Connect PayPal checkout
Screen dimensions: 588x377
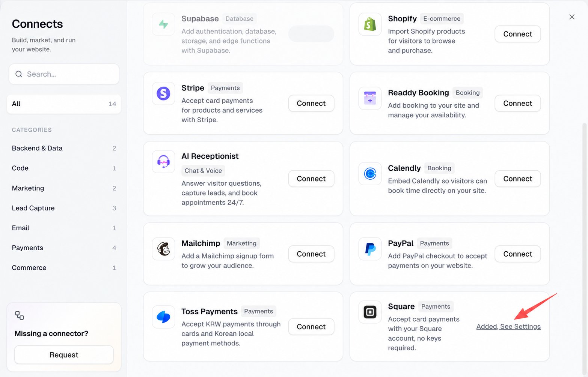coord(517,254)
